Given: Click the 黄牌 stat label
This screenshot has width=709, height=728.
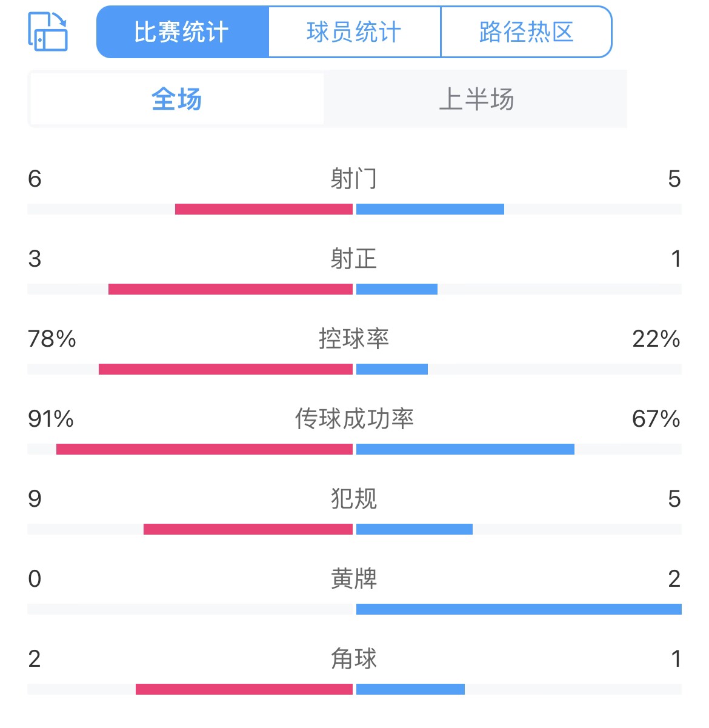Looking at the screenshot, I should click(354, 579).
